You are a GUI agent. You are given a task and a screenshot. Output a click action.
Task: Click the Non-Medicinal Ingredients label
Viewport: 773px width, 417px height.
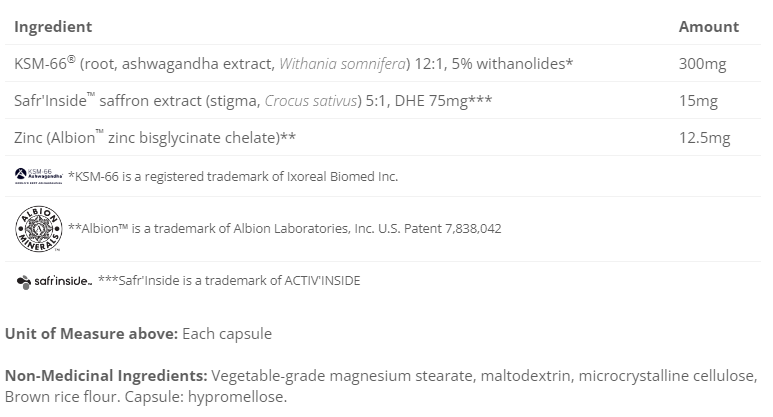tap(106, 376)
